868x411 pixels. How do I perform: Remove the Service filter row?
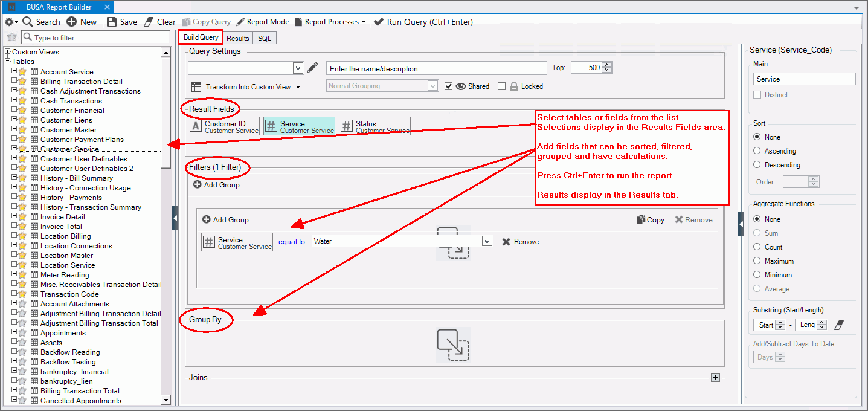[519, 242]
